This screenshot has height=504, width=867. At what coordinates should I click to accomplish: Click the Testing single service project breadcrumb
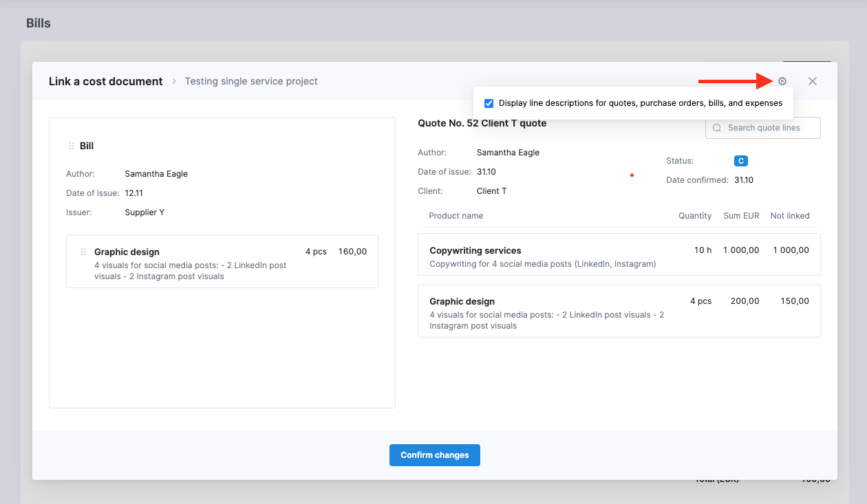pyautogui.click(x=251, y=81)
